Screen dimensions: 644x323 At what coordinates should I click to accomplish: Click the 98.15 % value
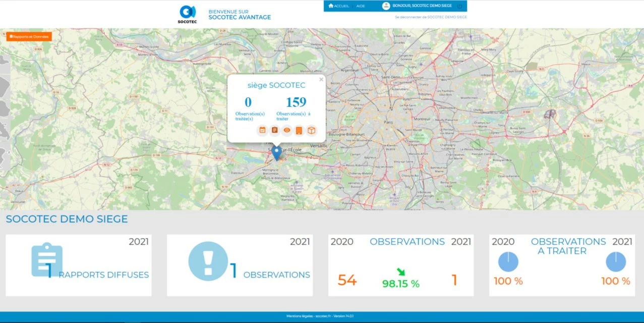tap(401, 284)
